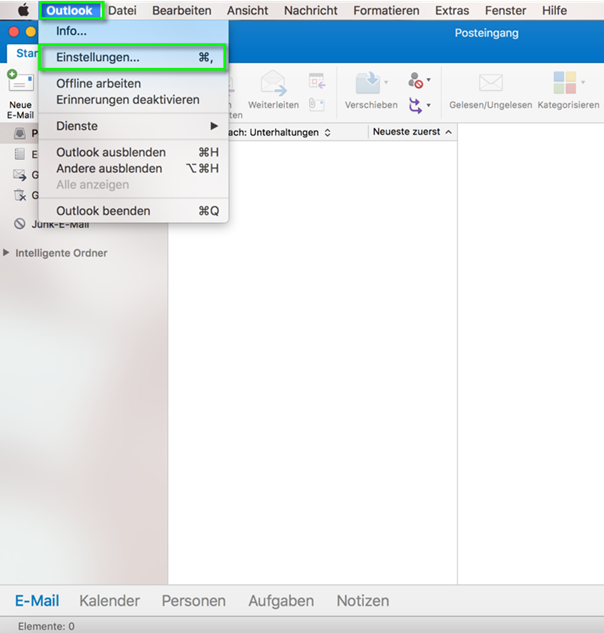This screenshot has width=604, height=633.
Task: Open the junk options dropdown arrow
Action: [x=429, y=80]
